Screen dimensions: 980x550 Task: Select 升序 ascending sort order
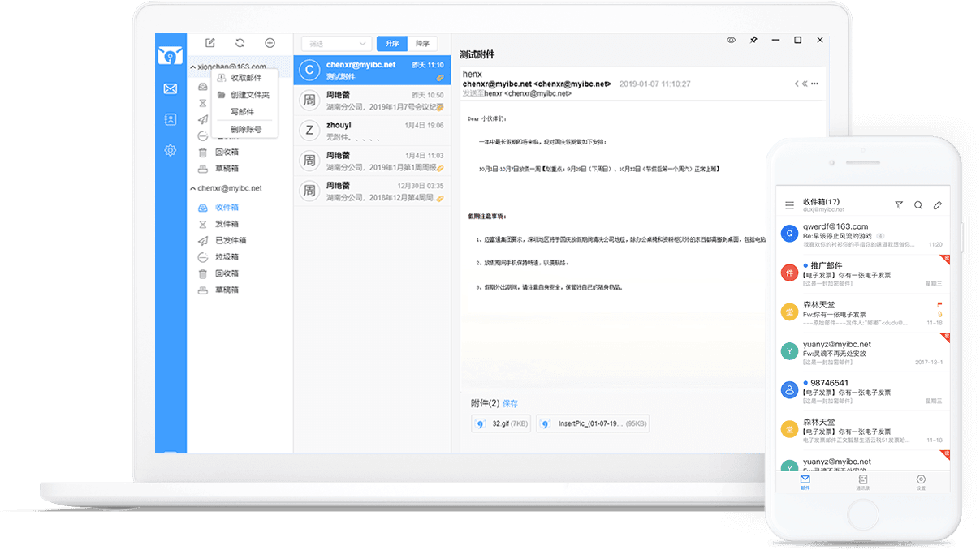click(392, 44)
